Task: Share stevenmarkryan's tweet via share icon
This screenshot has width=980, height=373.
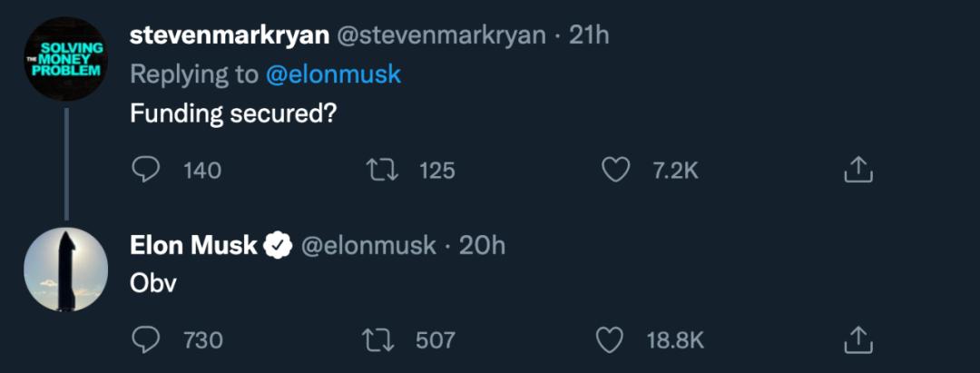Action: pos(858,169)
